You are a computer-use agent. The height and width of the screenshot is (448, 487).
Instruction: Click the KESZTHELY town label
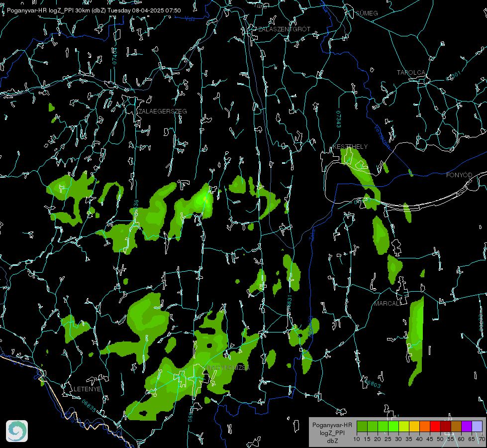coord(350,146)
